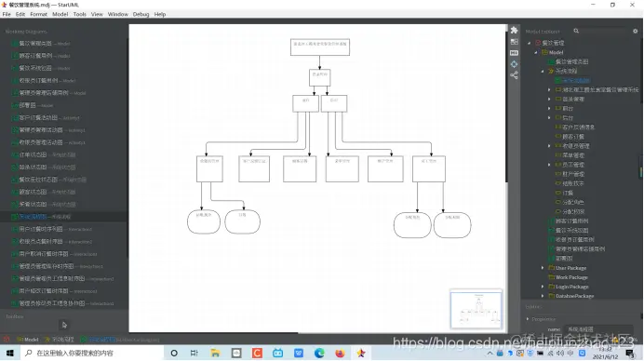The width and height of the screenshot is (644, 361).
Task: Expand the 前台 node in Model Explorer
Action: [549, 109]
